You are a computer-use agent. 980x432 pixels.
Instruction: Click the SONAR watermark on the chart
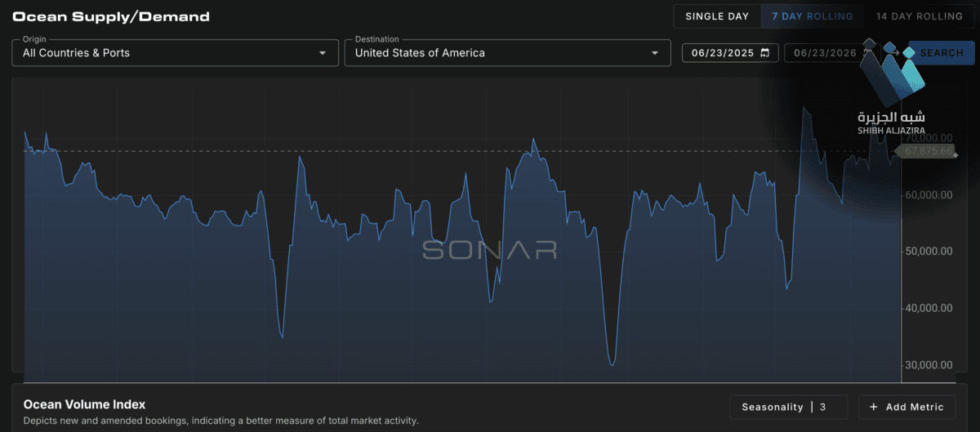[490, 250]
